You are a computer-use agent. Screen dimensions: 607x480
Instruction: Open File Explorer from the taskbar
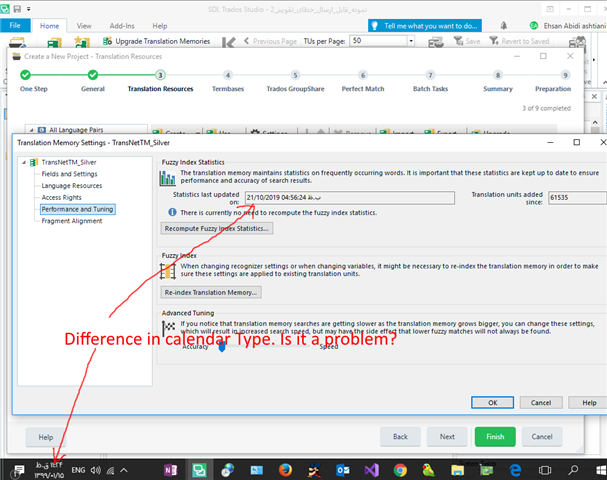click(457, 470)
